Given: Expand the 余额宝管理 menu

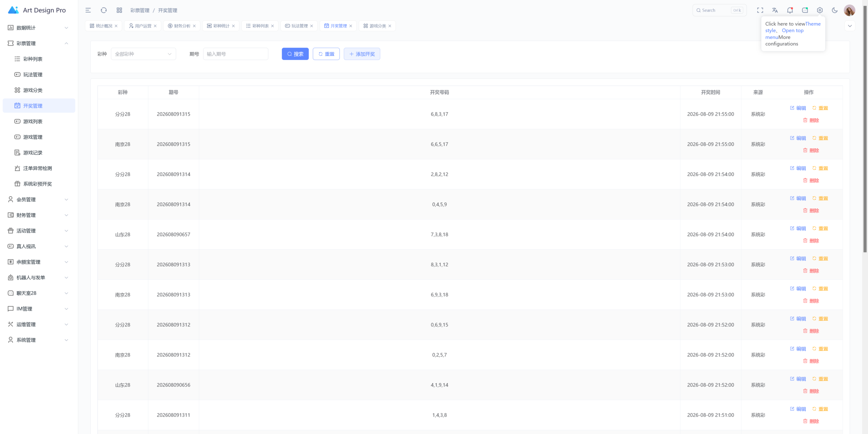Looking at the screenshot, I should coord(39,262).
